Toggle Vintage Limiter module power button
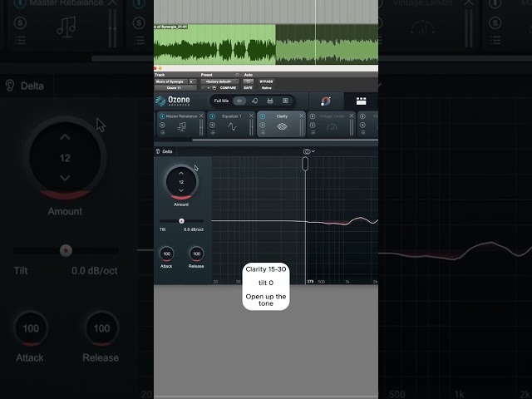 [x=313, y=116]
